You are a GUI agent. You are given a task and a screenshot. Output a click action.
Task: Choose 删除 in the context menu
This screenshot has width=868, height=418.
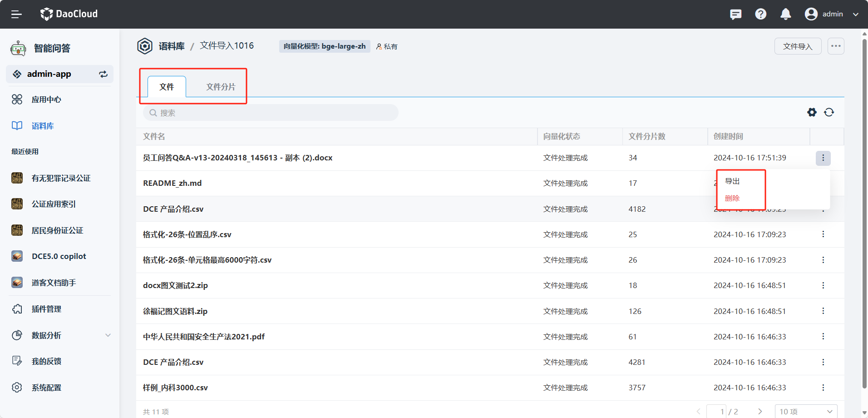(x=732, y=198)
